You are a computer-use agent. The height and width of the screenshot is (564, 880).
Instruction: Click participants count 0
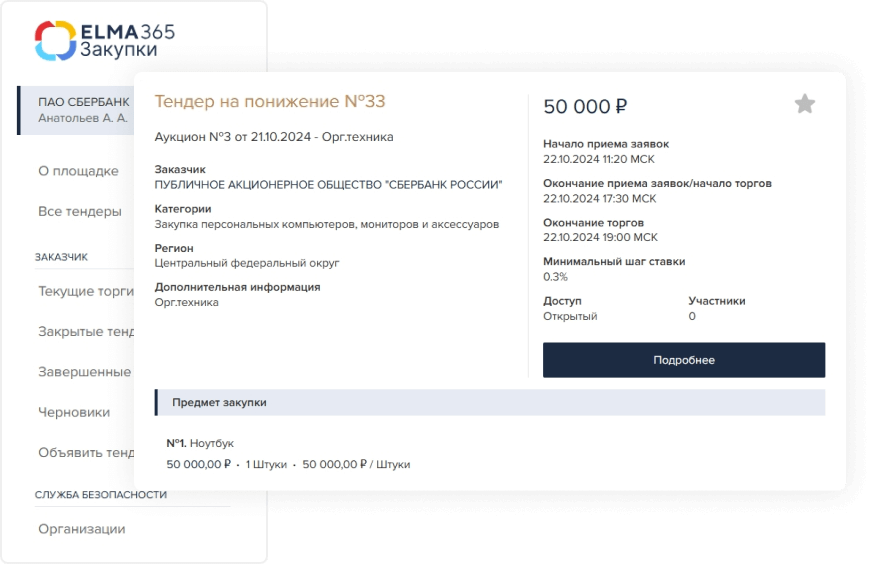(692, 316)
